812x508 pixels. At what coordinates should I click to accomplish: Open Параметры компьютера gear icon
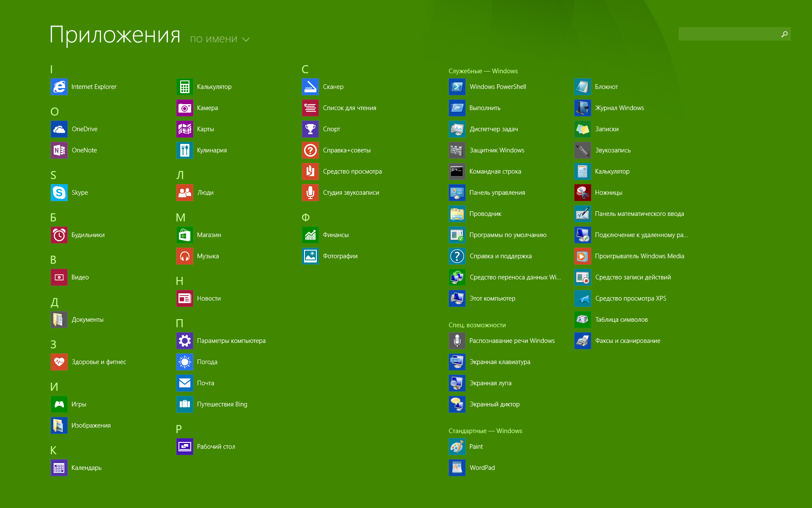(185, 341)
